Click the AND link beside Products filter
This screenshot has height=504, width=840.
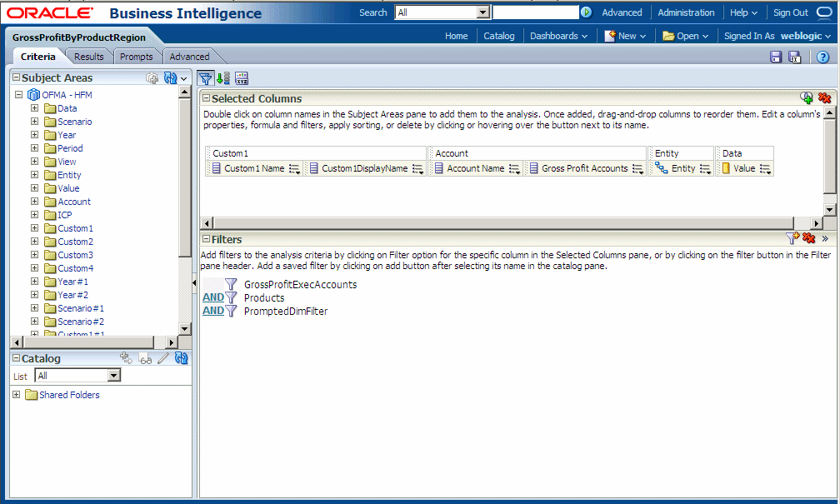click(x=212, y=296)
